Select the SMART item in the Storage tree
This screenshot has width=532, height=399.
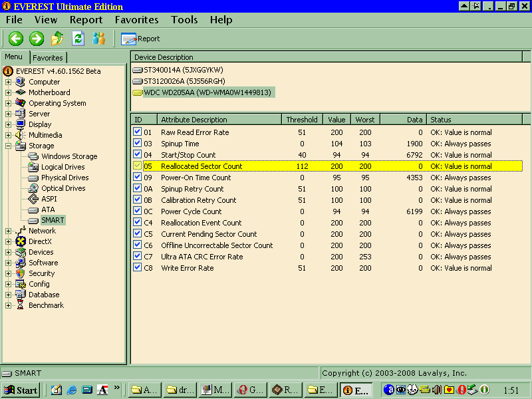tap(53, 220)
